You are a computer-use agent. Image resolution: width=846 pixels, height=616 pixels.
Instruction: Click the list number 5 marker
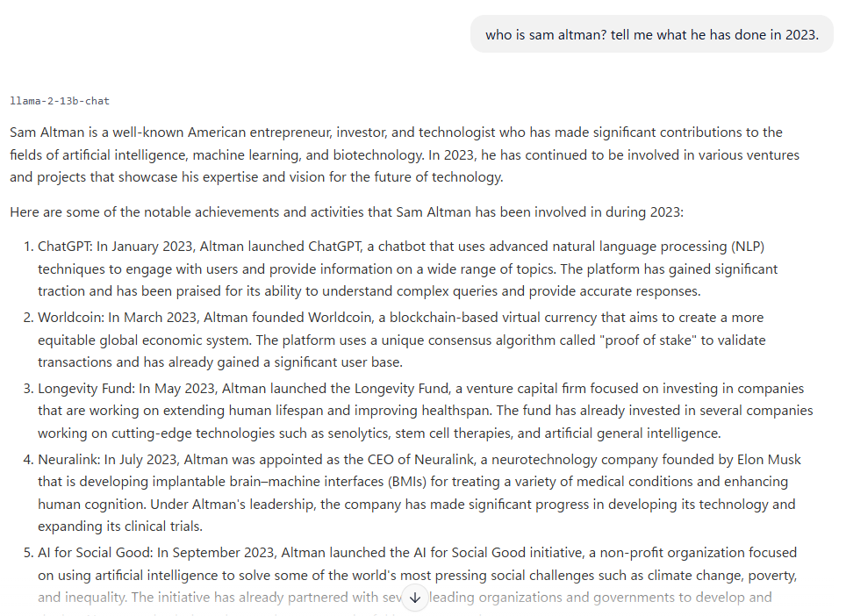(x=26, y=552)
